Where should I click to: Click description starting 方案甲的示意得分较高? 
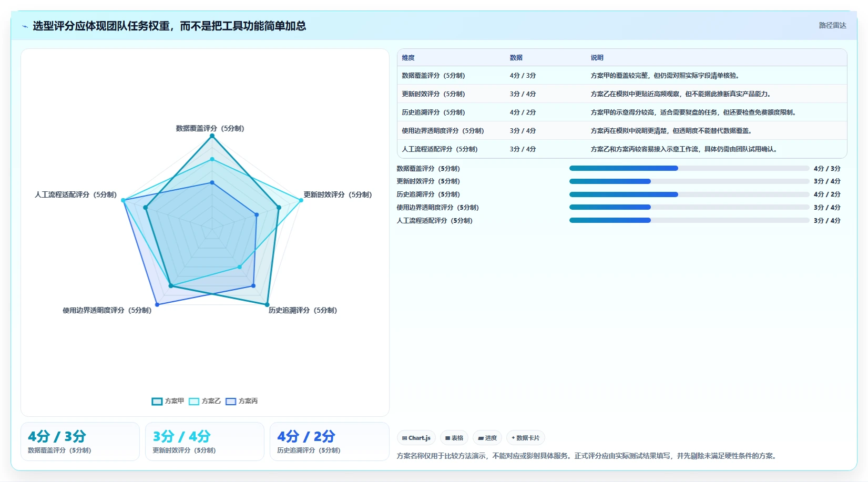pyautogui.click(x=694, y=112)
